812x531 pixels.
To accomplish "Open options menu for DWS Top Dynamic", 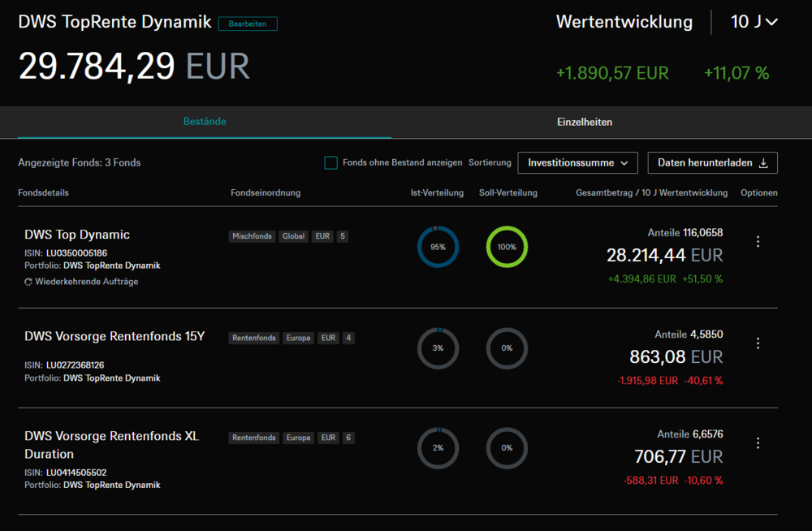I will pos(758,241).
